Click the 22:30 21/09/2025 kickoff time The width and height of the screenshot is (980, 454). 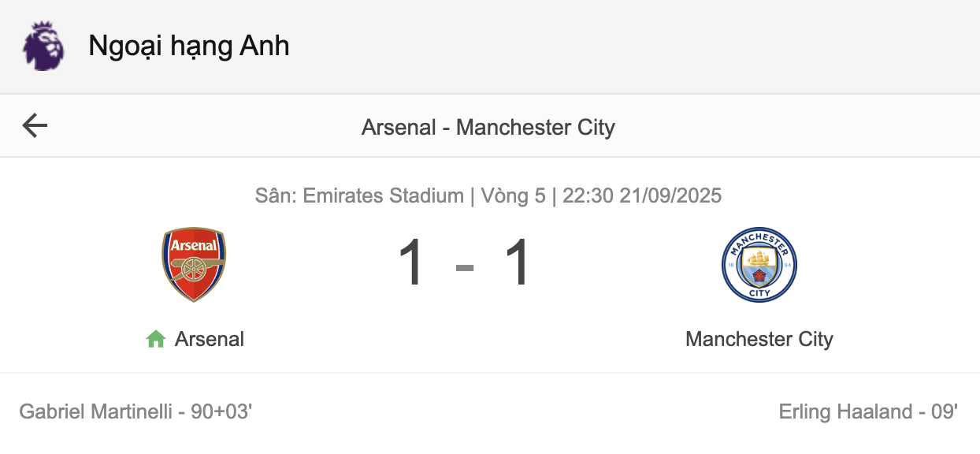[x=642, y=195]
